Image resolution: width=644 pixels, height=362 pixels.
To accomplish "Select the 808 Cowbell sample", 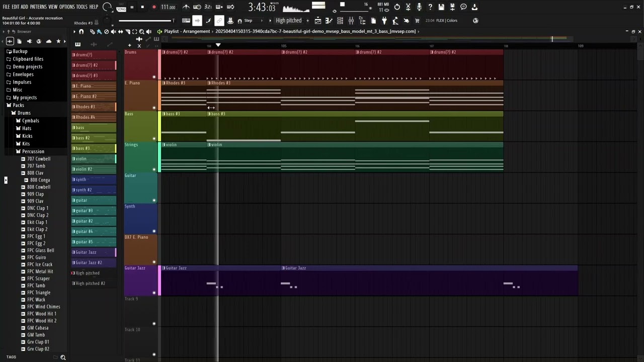I will pyautogui.click(x=39, y=187).
